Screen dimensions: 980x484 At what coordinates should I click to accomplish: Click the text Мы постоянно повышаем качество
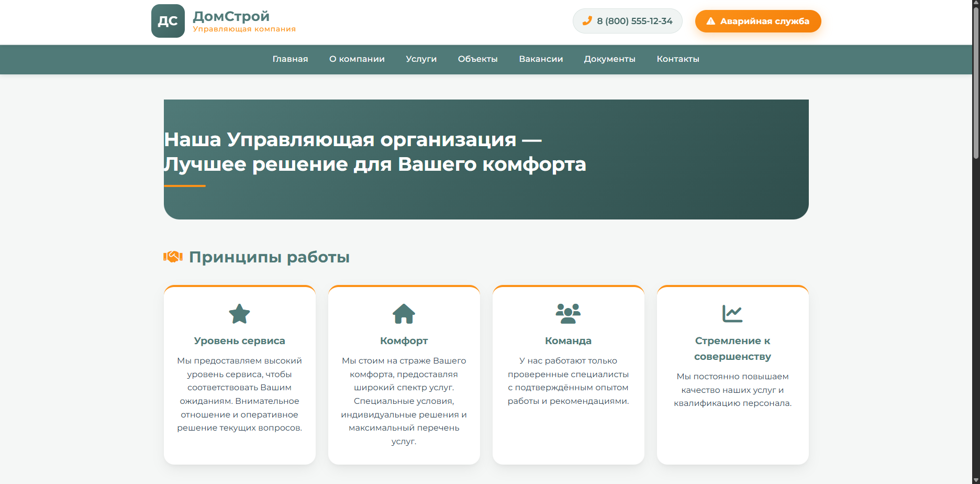[x=732, y=390]
